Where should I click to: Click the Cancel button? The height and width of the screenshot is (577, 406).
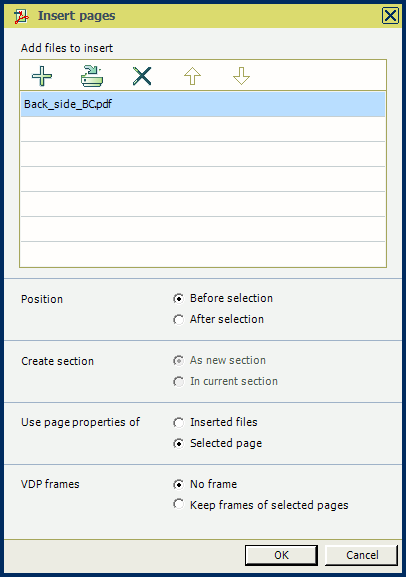[361, 555]
